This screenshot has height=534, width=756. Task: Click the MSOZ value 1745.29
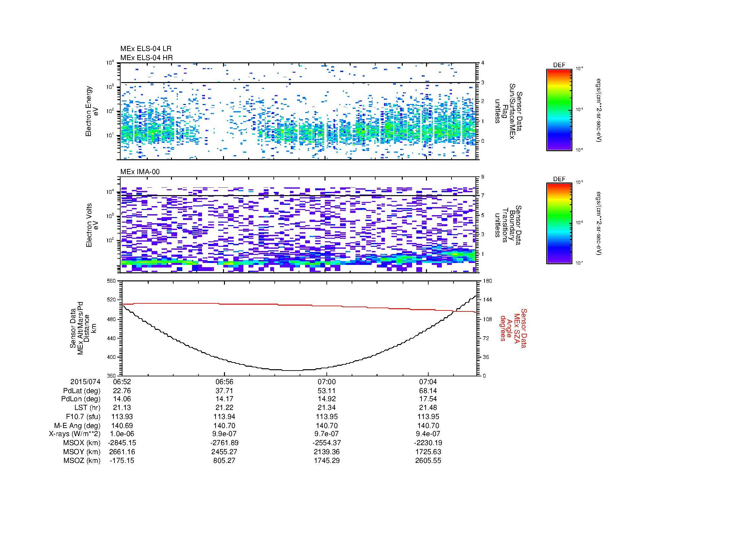(x=326, y=460)
